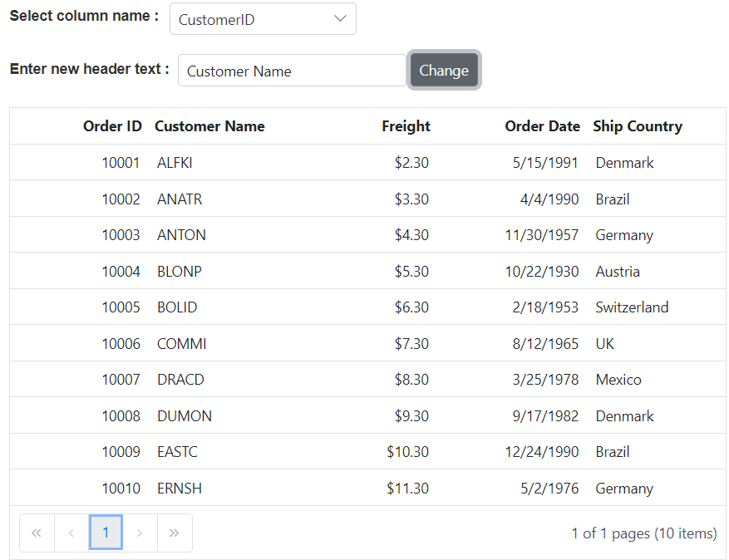
Task: Select order ID cell 10008
Action: 121,415
